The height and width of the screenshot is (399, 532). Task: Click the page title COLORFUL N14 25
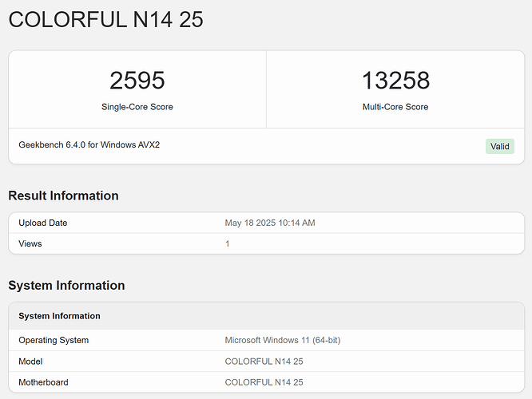(105, 20)
